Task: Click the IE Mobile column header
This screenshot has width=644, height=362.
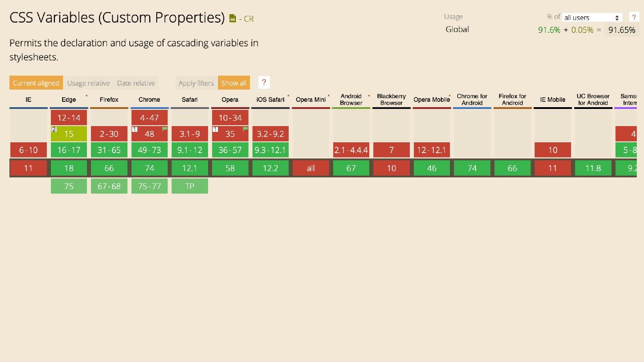Action: [x=553, y=100]
